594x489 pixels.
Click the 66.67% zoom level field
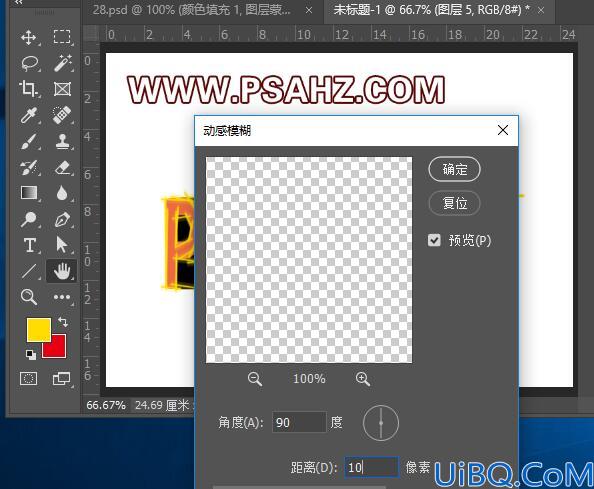tap(106, 405)
